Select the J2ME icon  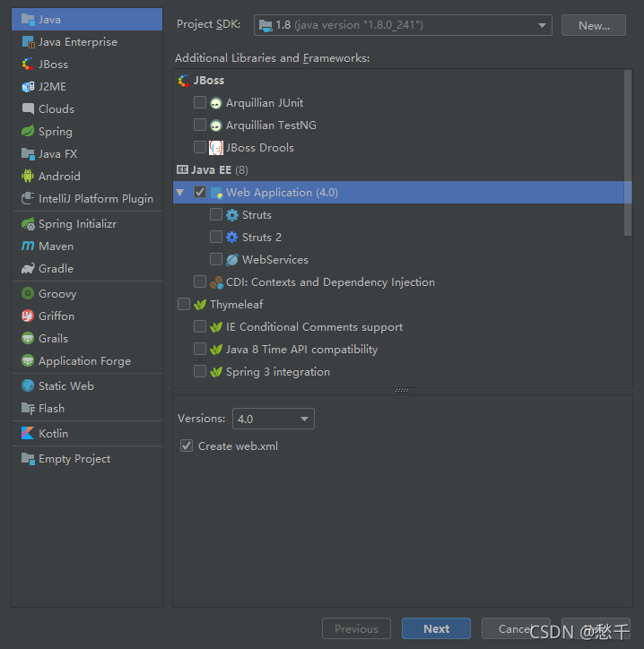[x=28, y=87]
